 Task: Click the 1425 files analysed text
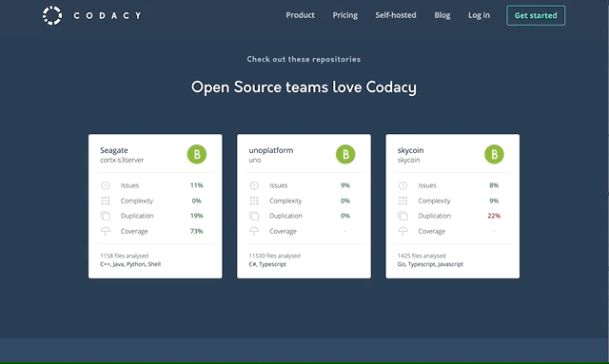422,256
